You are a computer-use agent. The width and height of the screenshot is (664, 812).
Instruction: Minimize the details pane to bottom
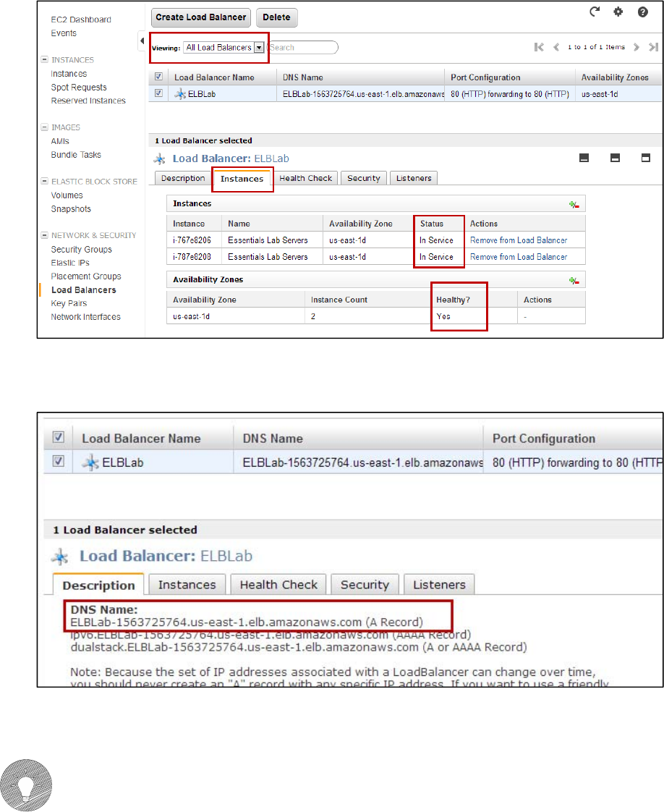coord(584,158)
